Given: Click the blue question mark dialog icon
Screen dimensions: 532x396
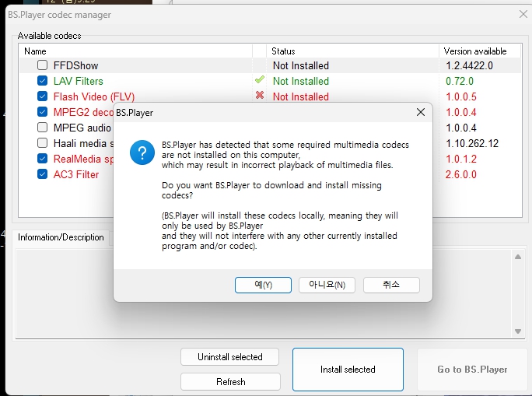Looking at the screenshot, I should (142, 152).
